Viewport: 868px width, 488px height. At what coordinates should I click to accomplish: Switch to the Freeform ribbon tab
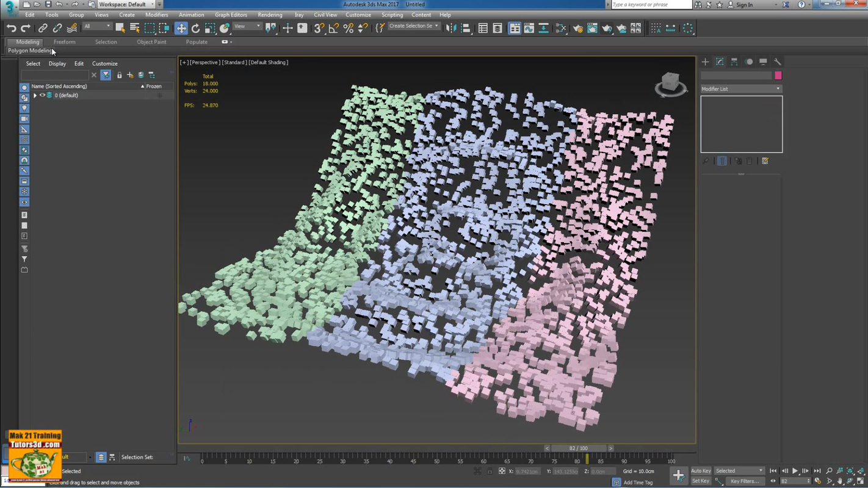click(65, 41)
